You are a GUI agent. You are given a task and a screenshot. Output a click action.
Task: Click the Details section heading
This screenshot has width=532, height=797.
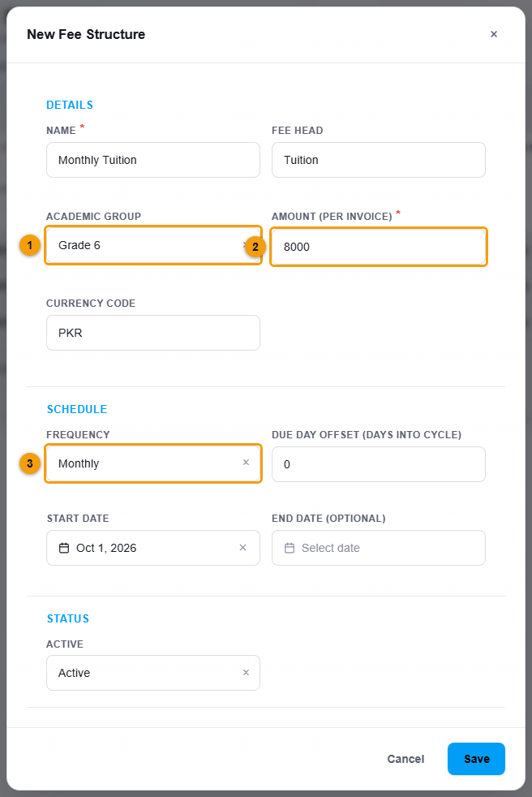coord(70,105)
